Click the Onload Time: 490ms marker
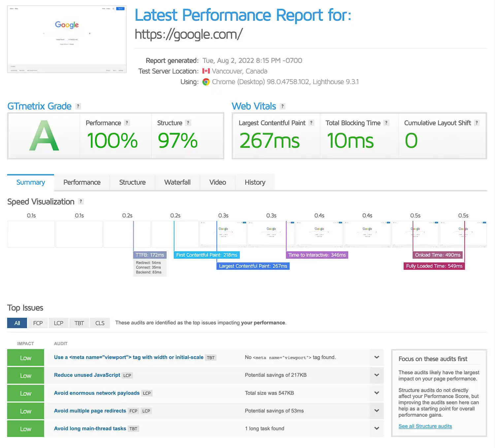495x448 pixels. (x=438, y=255)
